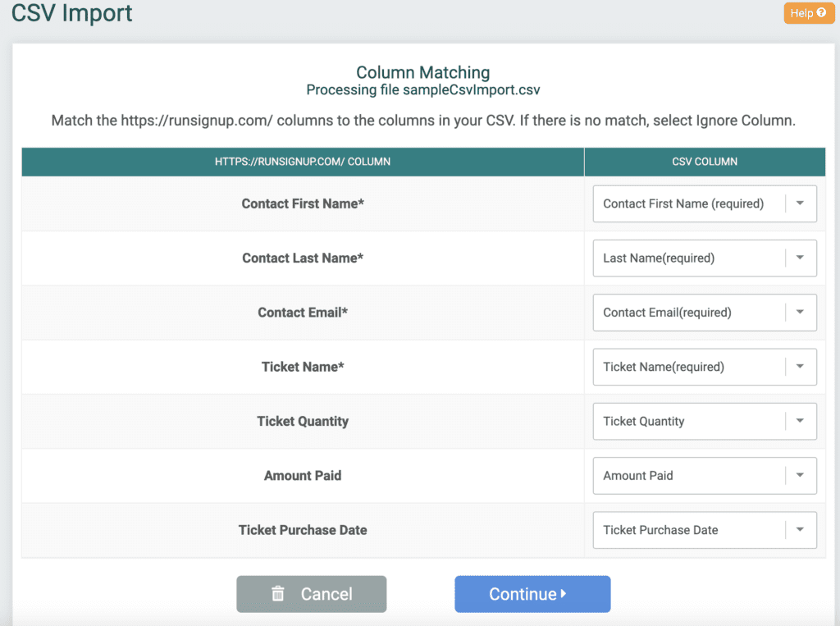Click the arrow icon on Continue button
This screenshot has height=626, width=840.
(563, 593)
